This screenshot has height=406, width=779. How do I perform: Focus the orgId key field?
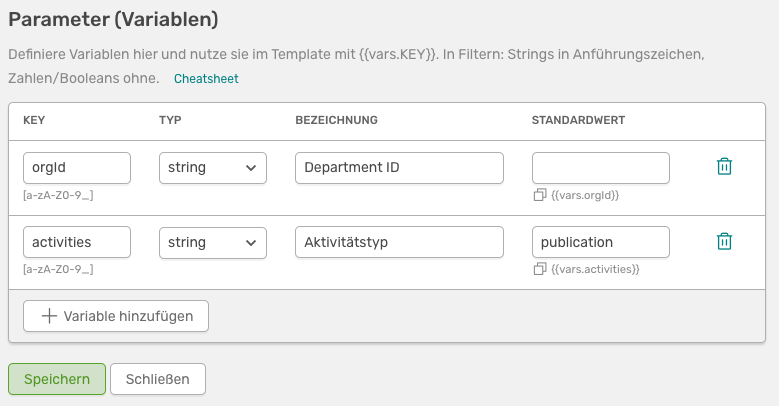click(77, 168)
